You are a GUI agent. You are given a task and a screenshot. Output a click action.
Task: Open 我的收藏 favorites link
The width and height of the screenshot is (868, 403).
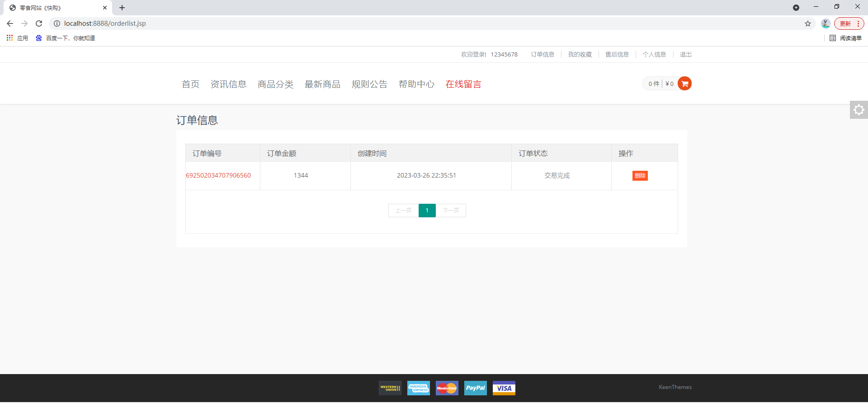pyautogui.click(x=580, y=55)
